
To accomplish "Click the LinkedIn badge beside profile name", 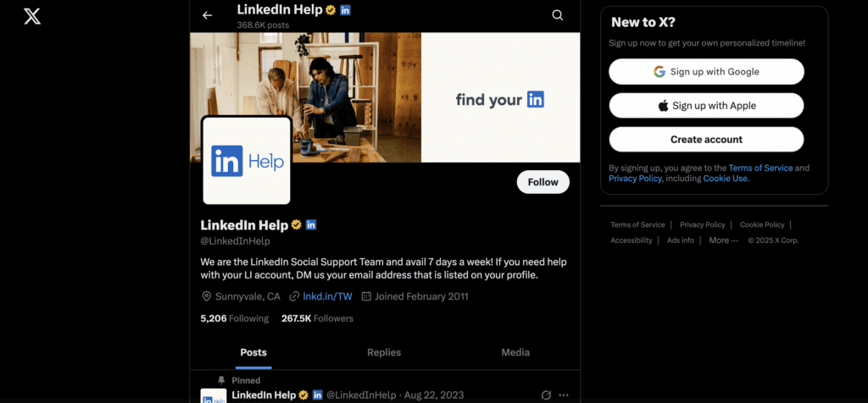I will coord(311,225).
